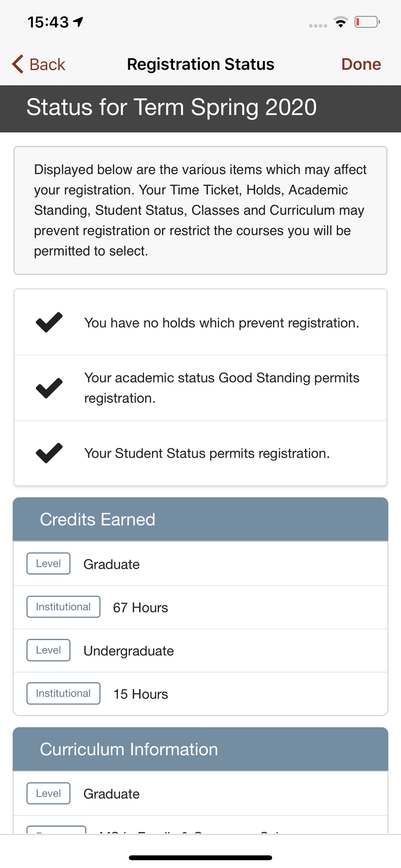Tap the Registration Status title

(x=200, y=64)
